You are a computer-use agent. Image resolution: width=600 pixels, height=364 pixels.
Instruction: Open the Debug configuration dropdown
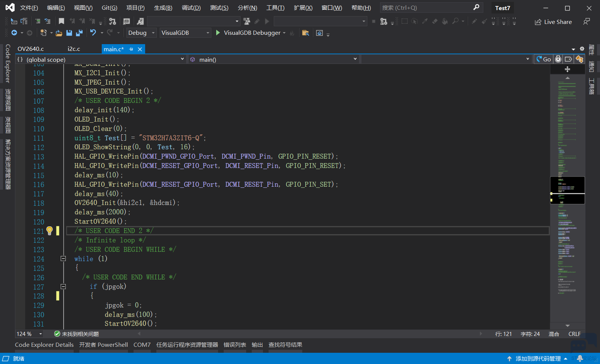[141, 33]
